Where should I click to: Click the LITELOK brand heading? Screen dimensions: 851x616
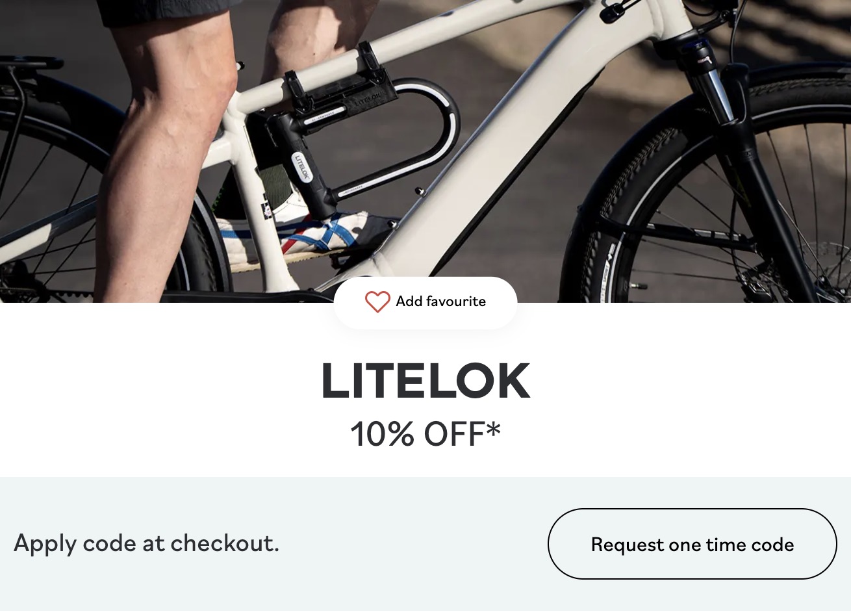425,381
